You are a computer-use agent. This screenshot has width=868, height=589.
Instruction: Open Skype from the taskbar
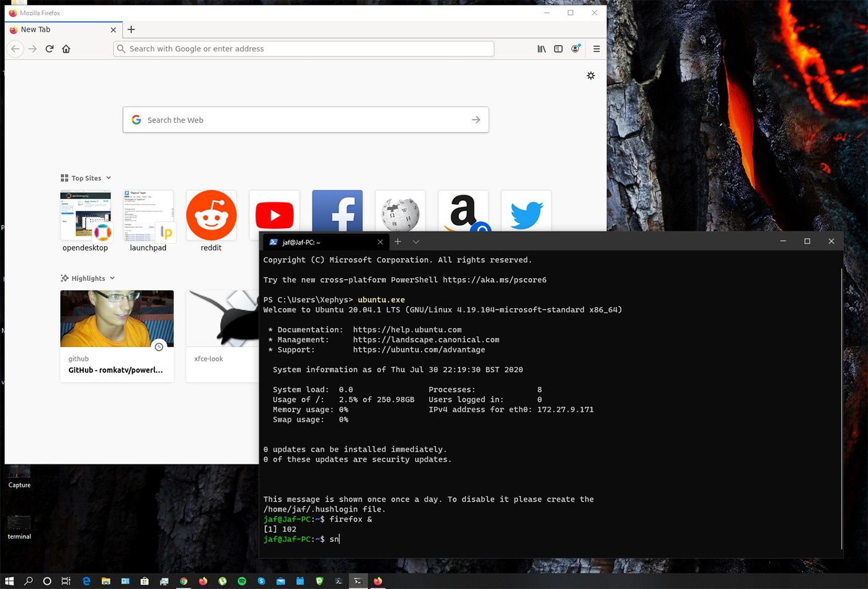(x=261, y=582)
